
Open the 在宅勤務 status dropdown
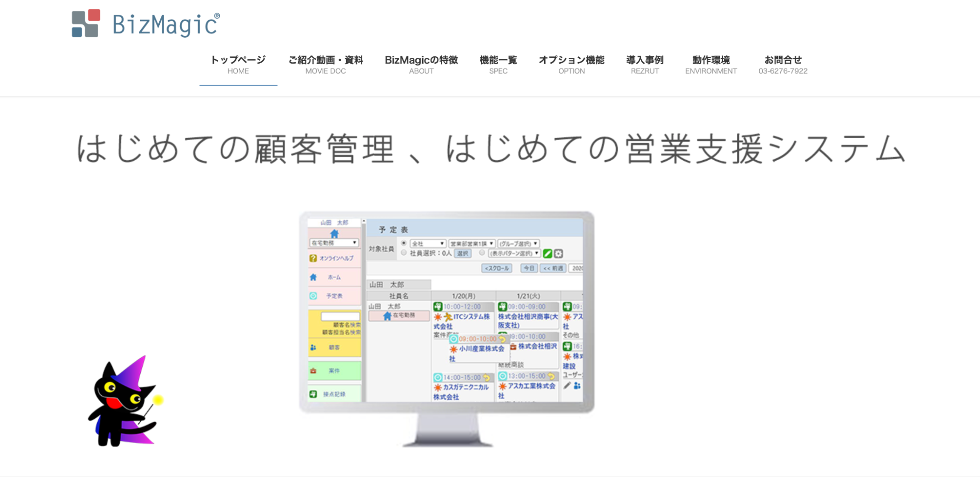click(x=334, y=243)
